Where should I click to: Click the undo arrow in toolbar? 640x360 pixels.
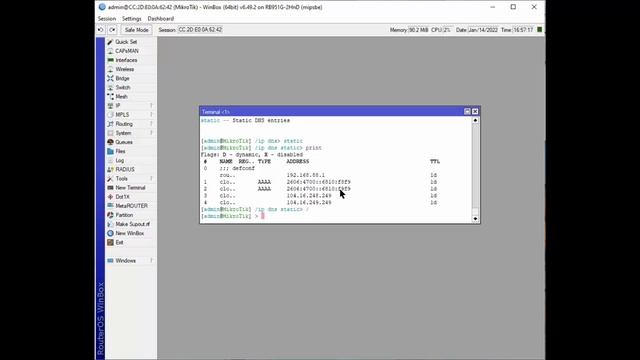101,30
